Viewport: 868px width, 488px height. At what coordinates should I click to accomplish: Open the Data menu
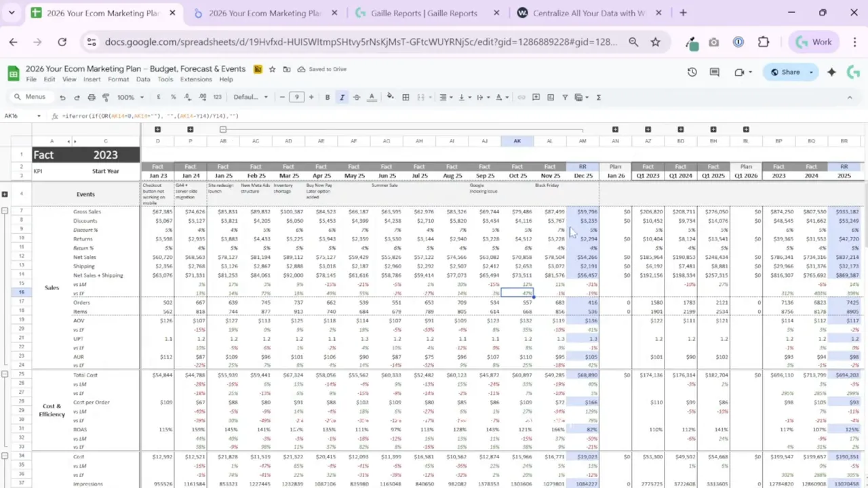pyautogui.click(x=143, y=79)
